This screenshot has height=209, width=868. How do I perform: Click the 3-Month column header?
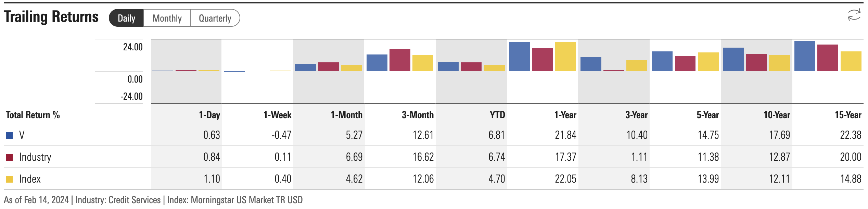(418, 115)
